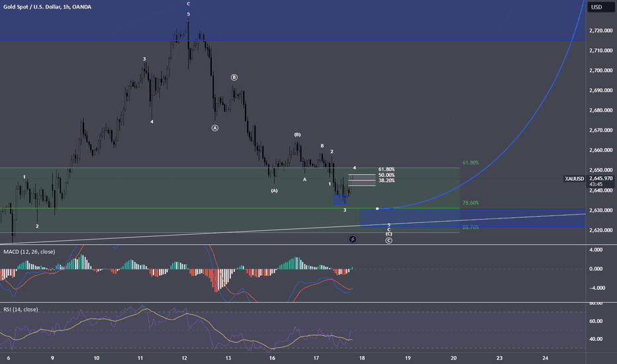Select the MACD (12, 26, close) indicator label
This screenshot has width=617, height=364.
[x=29, y=251]
